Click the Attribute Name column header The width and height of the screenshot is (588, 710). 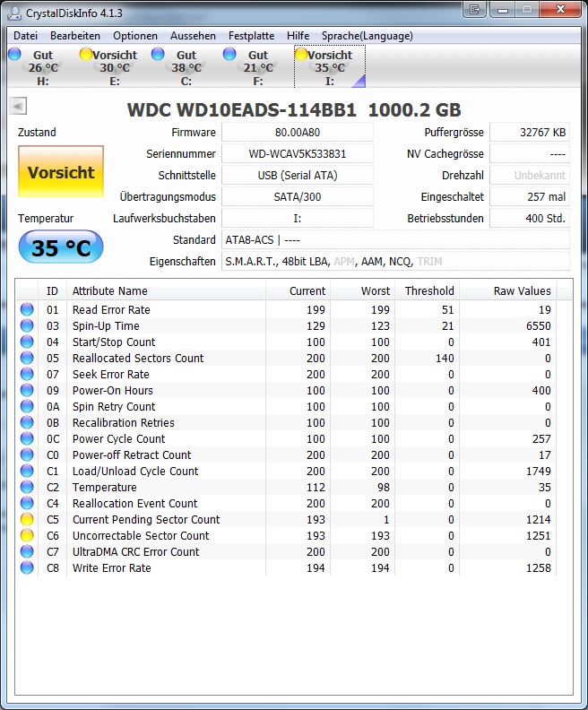coord(166,290)
